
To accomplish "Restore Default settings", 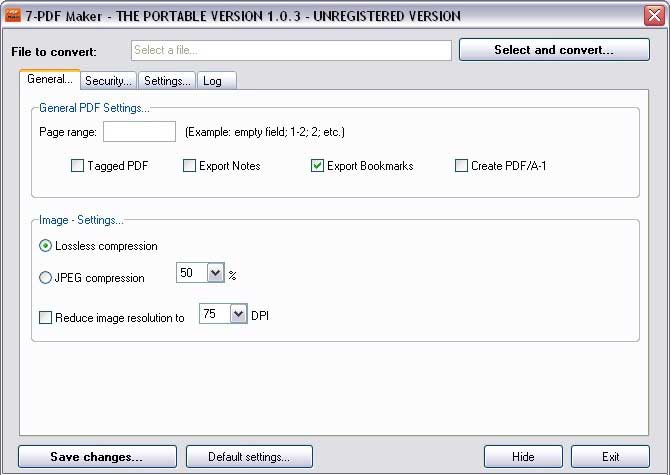I will 249,457.
